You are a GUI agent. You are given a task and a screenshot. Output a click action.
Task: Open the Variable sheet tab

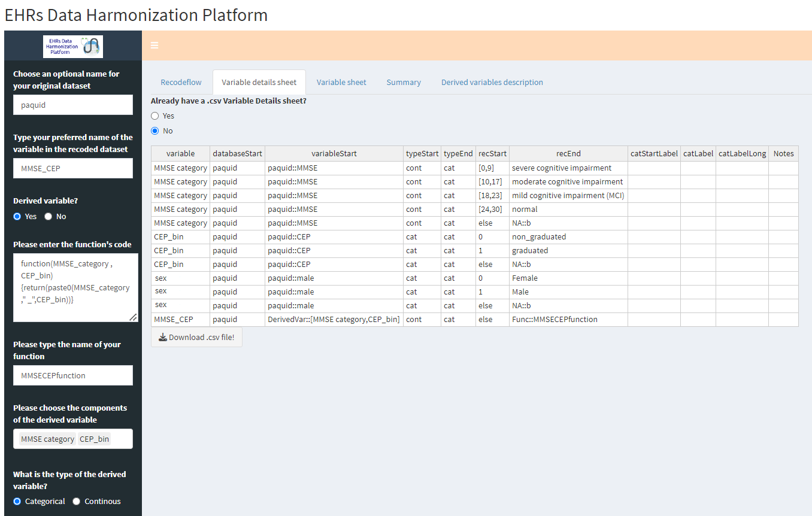point(341,82)
